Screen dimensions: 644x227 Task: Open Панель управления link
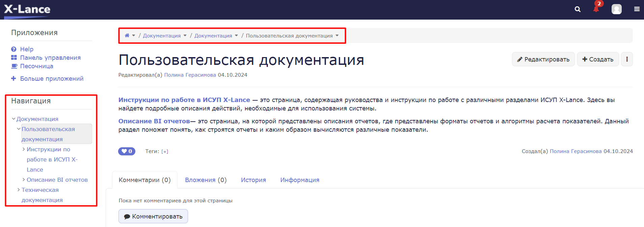[x=50, y=58]
